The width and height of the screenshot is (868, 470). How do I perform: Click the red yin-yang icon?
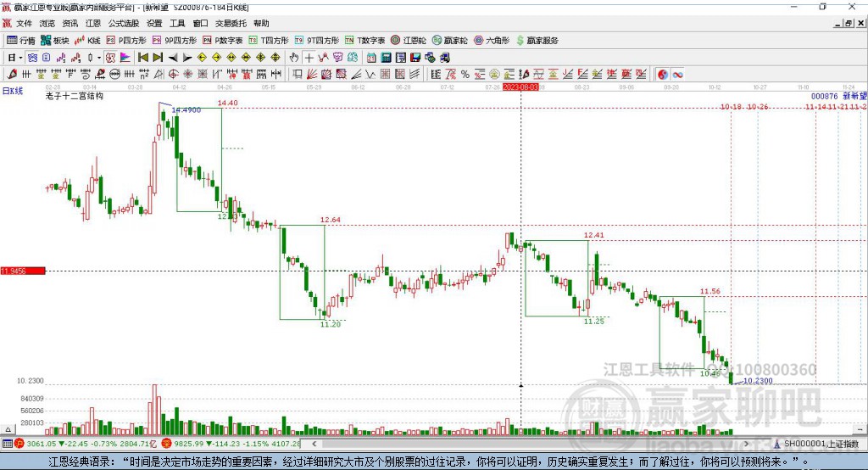click(x=663, y=75)
